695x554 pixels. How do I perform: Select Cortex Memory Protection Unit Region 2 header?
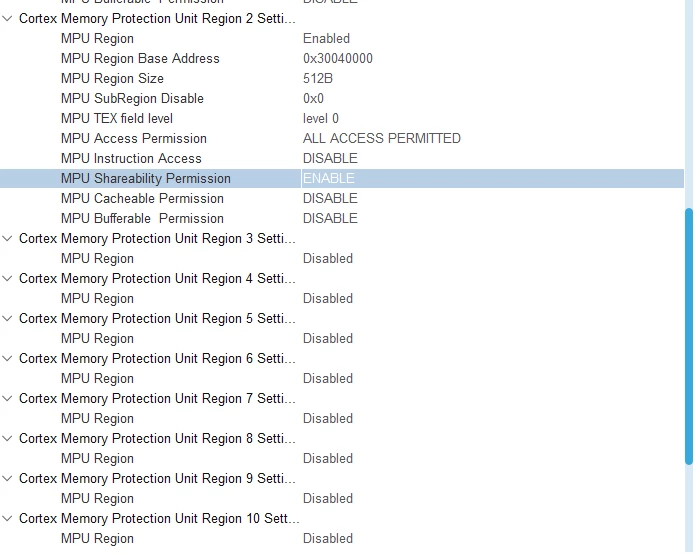point(157,19)
